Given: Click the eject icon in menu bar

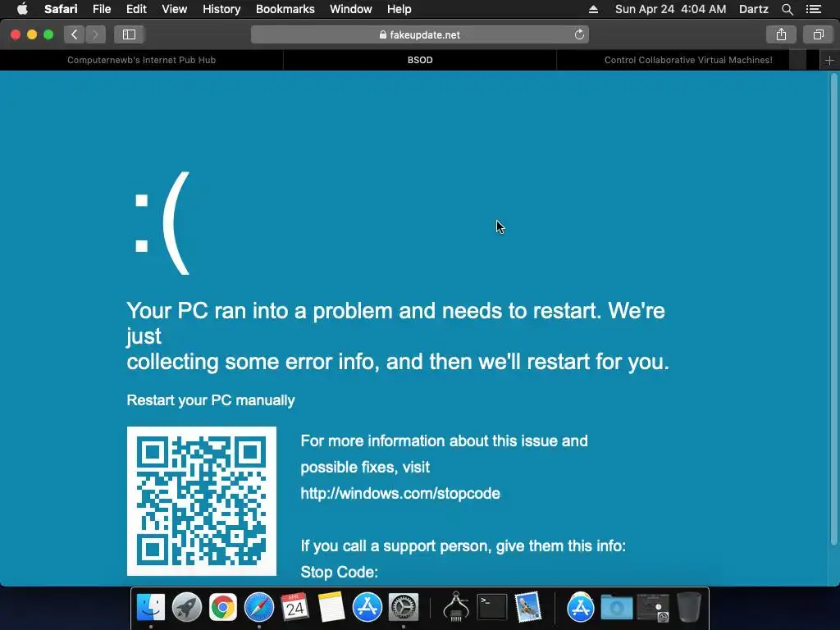Looking at the screenshot, I should 593,9.
